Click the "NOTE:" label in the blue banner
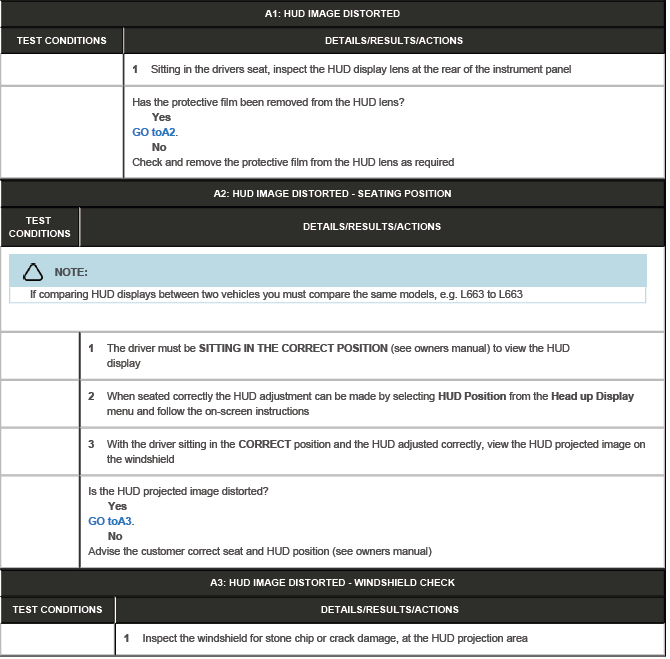670x659 pixels. coord(71,272)
